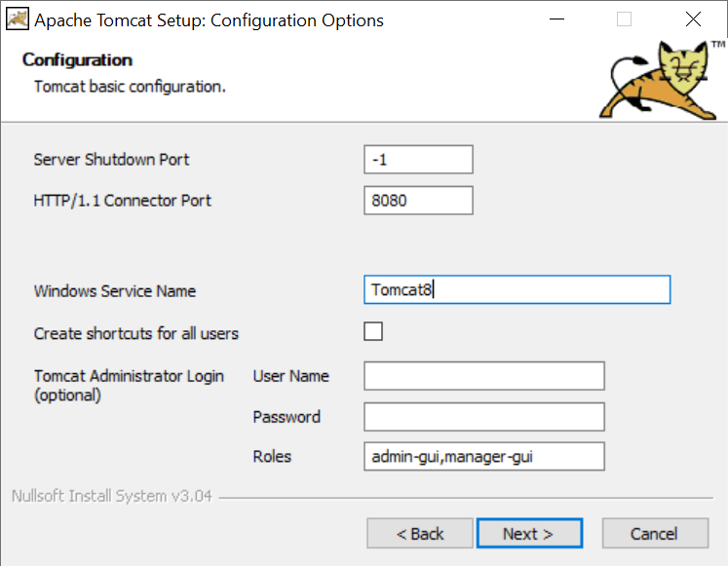Click the Windows Service Name field
This screenshot has height=566, width=728.
coord(517,290)
